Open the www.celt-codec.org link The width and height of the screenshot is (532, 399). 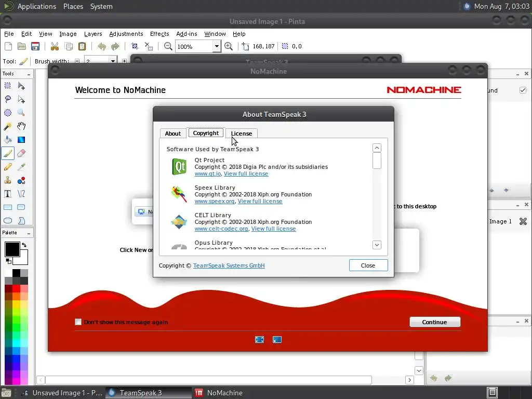tap(221, 229)
